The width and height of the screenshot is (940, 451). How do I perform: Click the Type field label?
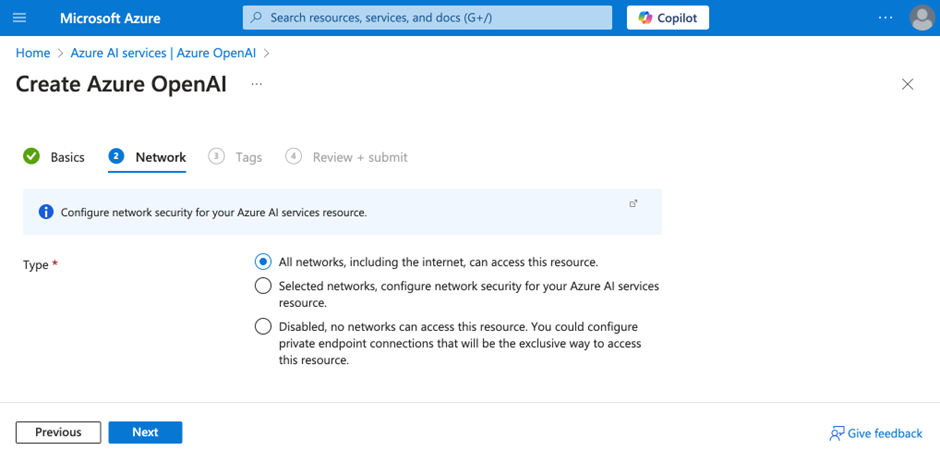pyautogui.click(x=35, y=264)
